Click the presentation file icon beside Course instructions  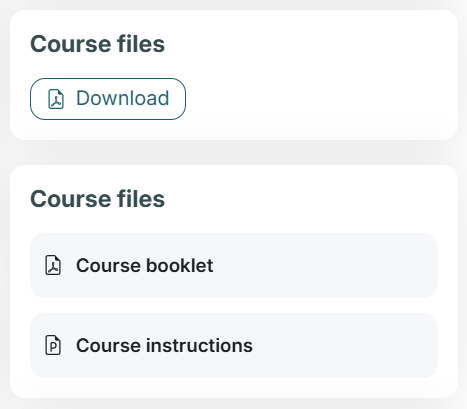tap(53, 345)
